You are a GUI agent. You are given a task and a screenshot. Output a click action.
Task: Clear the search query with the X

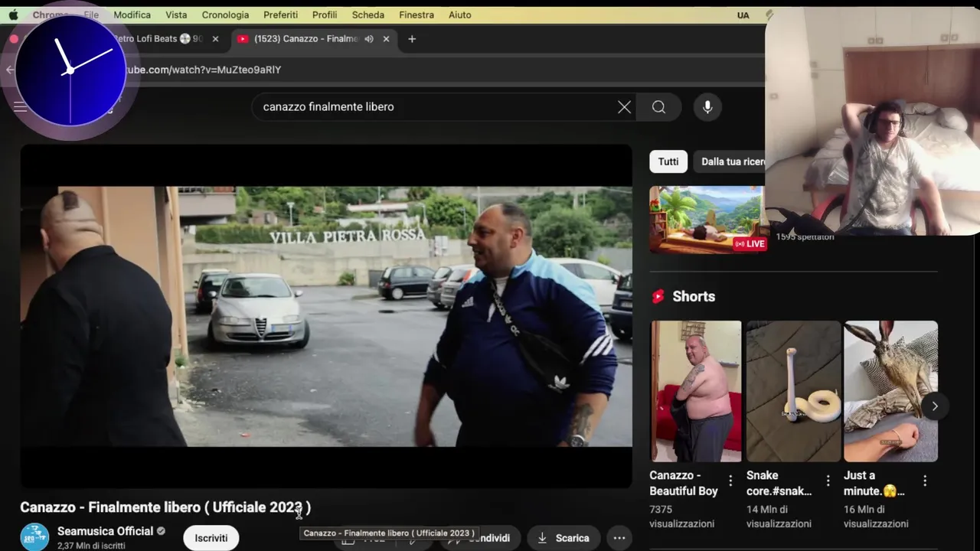[624, 107]
